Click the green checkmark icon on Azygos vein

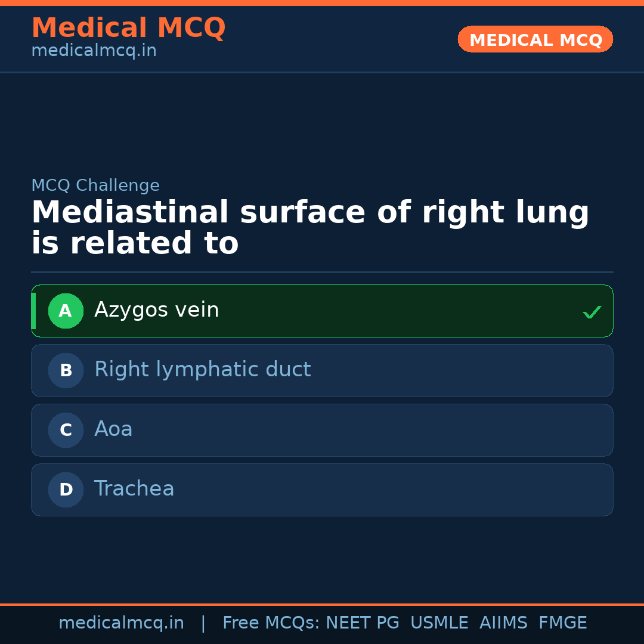pyautogui.click(x=592, y=311)
